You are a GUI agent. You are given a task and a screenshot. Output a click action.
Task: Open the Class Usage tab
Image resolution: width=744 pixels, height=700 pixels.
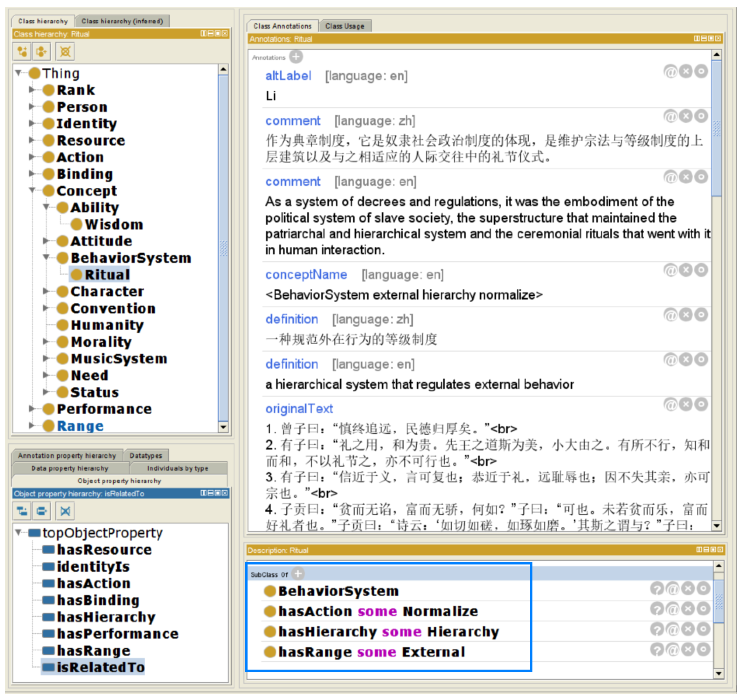(345, 26)
